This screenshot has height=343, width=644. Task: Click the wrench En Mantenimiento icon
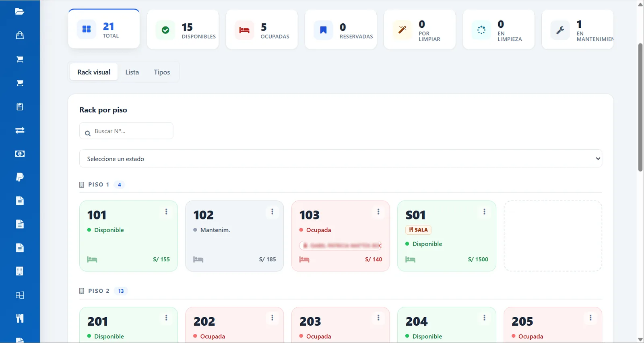(x=560, y=30)
